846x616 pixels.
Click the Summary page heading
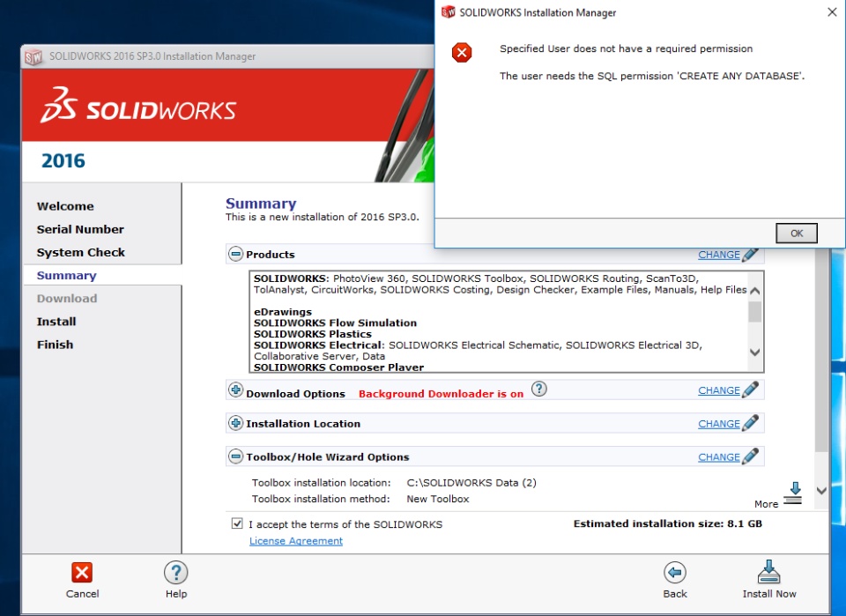(261, 204)
